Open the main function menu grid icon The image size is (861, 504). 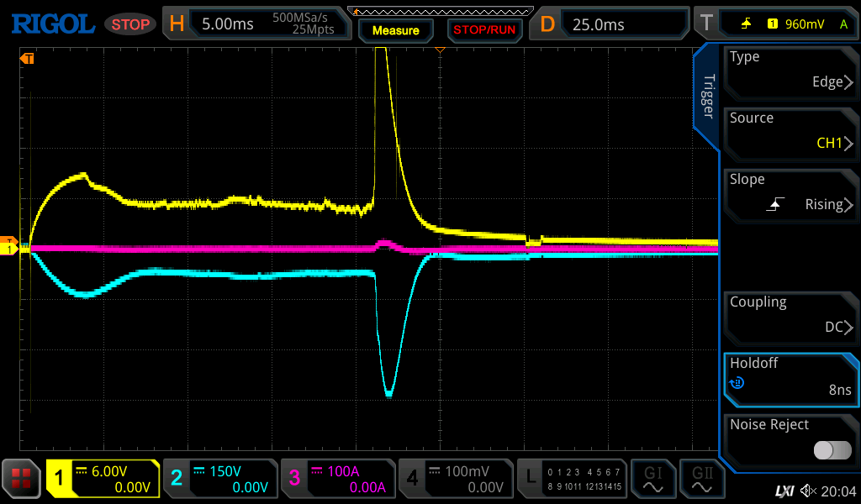pos(22,479)
